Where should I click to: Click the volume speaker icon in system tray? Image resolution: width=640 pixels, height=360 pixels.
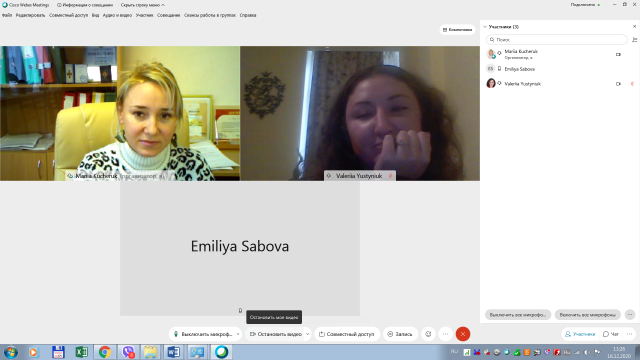click(x=587, y=352)
